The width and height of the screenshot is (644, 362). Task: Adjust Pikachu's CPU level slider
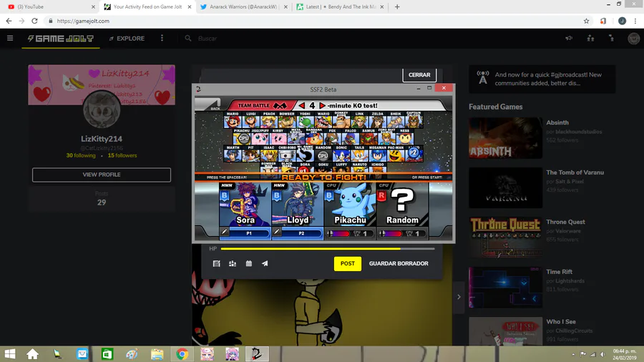341,233
